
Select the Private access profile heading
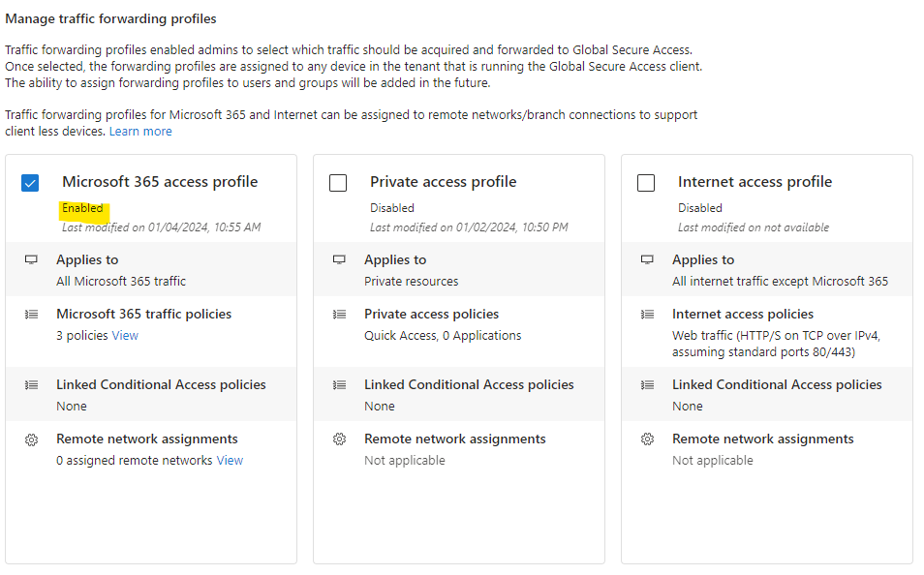pos(444,182)
